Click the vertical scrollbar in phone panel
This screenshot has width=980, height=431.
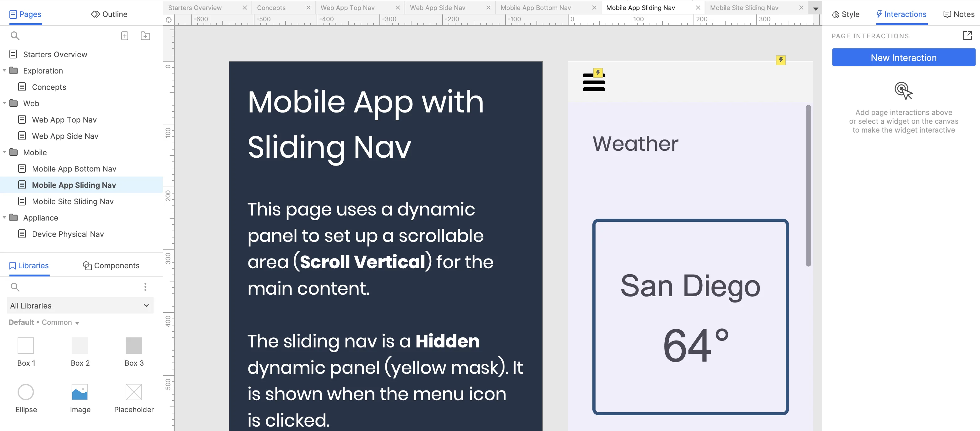point(808,186)
